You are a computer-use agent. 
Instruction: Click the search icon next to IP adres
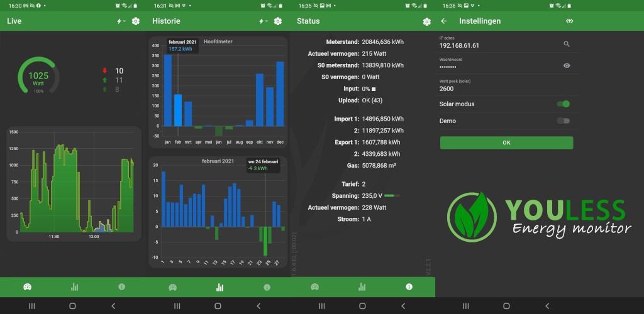[x=567, y=44]
